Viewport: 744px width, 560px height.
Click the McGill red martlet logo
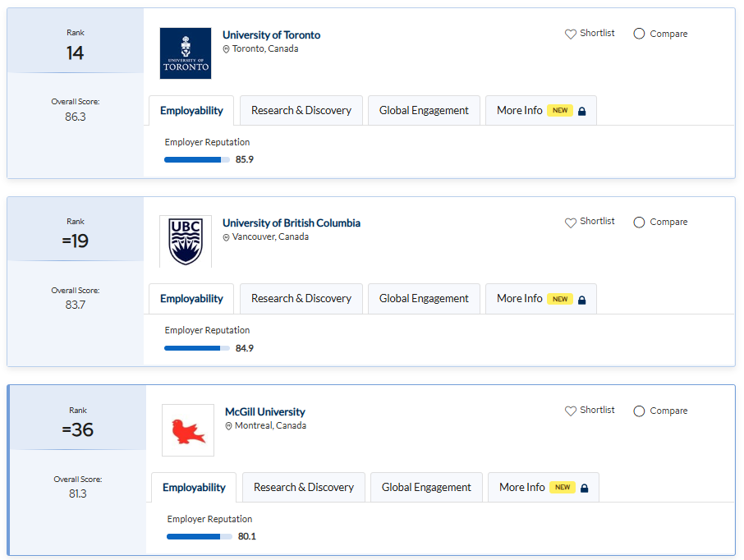(188, 430)
